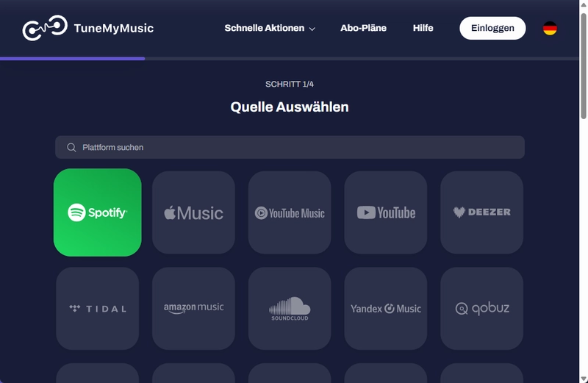
Task: Click the magnifier icon in search bar
Action: coord(71,148)
